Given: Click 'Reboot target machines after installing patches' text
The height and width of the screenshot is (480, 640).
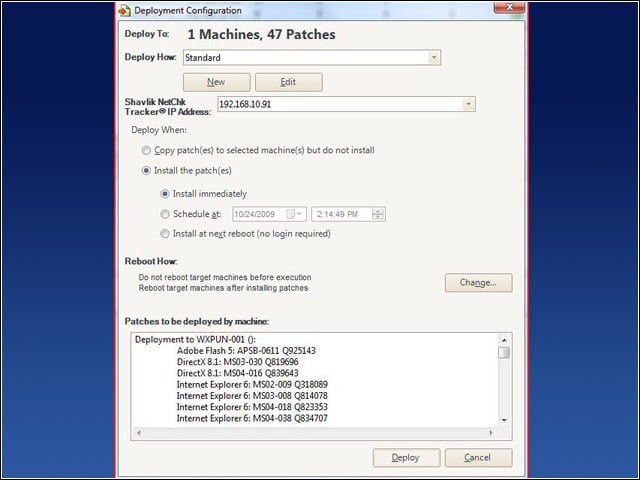Looking at the screenshot, I should [223, 288].
